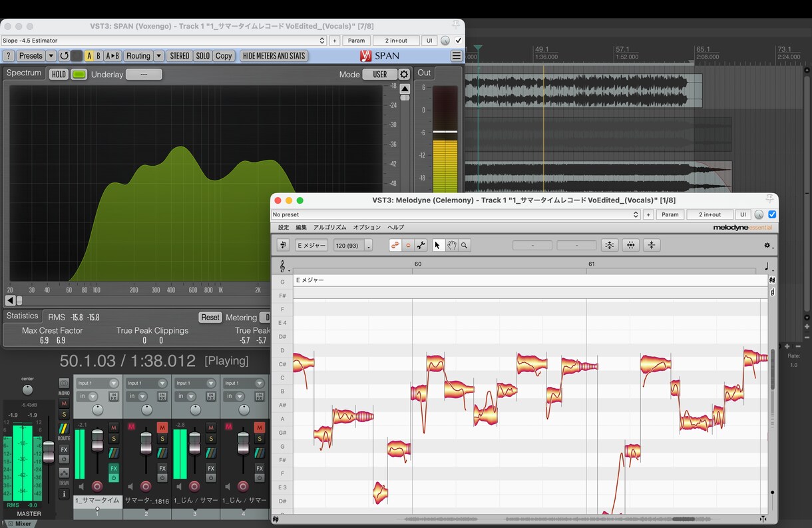
Task: Open SPAN Underlay selector
Action: [144, 75]
